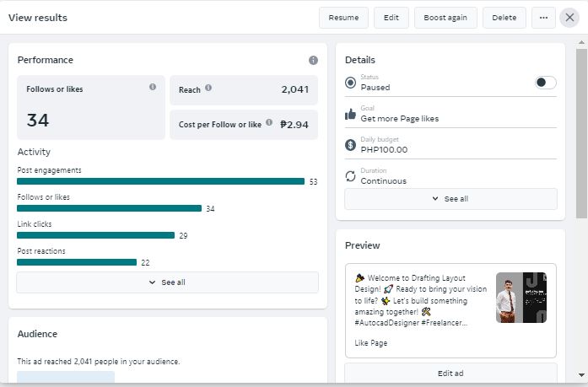Image resolution: width=588 pixels, height=387 pixels.
Task: Click the Status paused indicator icon
Action: click(x=351, y=83)
